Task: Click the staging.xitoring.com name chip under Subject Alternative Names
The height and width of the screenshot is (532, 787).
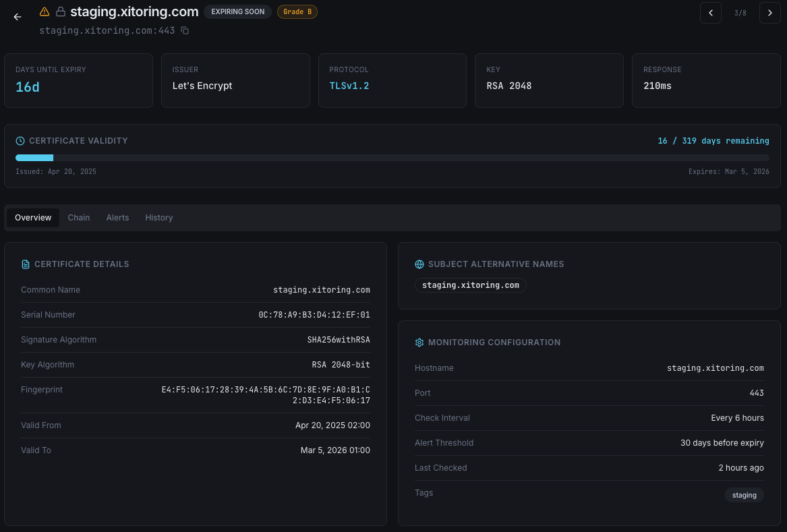Action: click(470, 285)
